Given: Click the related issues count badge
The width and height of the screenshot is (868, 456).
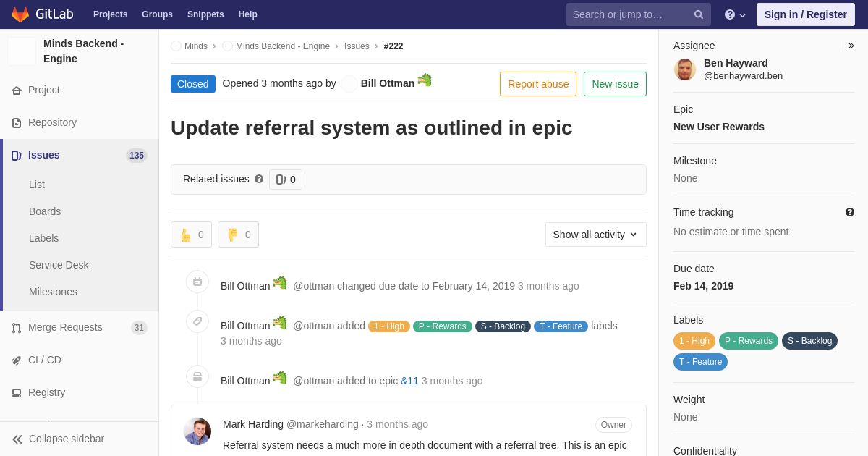Looking at the screenshot, I should tap(286, 180).
